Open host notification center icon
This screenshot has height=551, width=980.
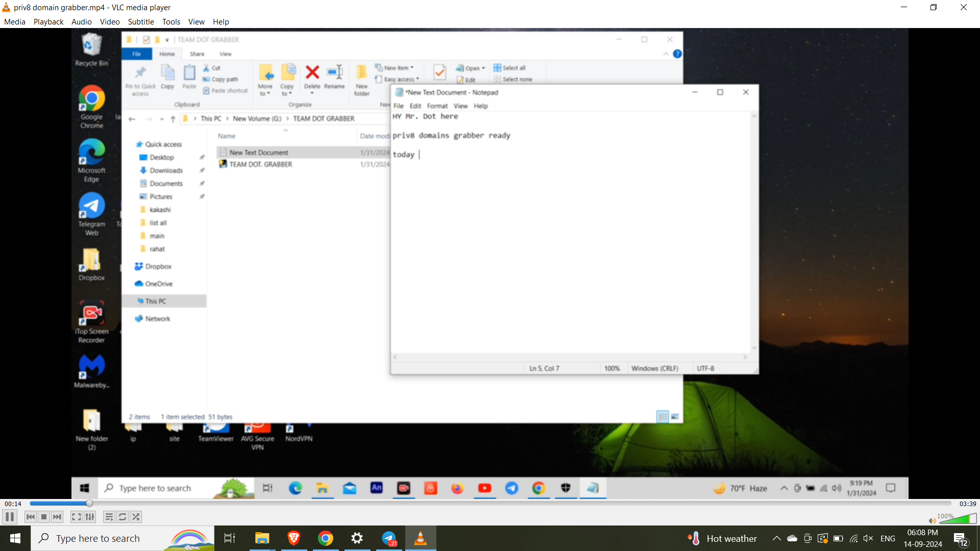pos(961,539)
